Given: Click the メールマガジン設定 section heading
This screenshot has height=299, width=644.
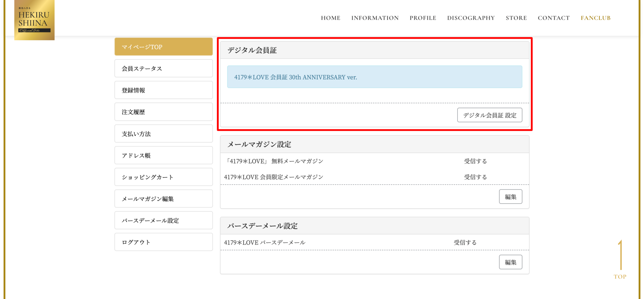Looking at the screenshot, I should click(x=259, y=145).
